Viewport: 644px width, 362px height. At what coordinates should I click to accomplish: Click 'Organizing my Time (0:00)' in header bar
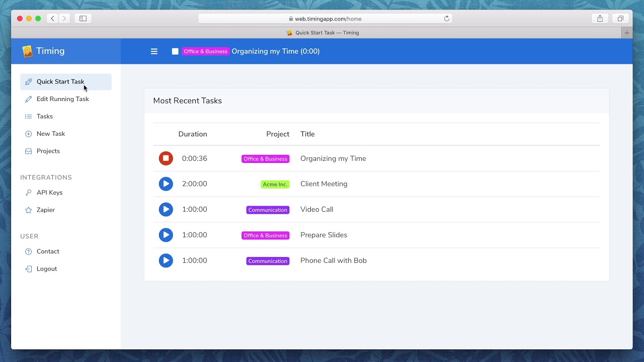pyautogui.click(x=276, y=51)
